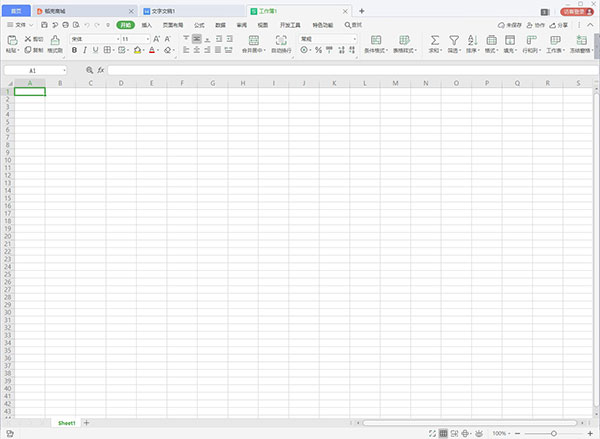Open Conditional Formatting icon
The width and height of the screenshot is (600, 439).
(x=376, y=40)
